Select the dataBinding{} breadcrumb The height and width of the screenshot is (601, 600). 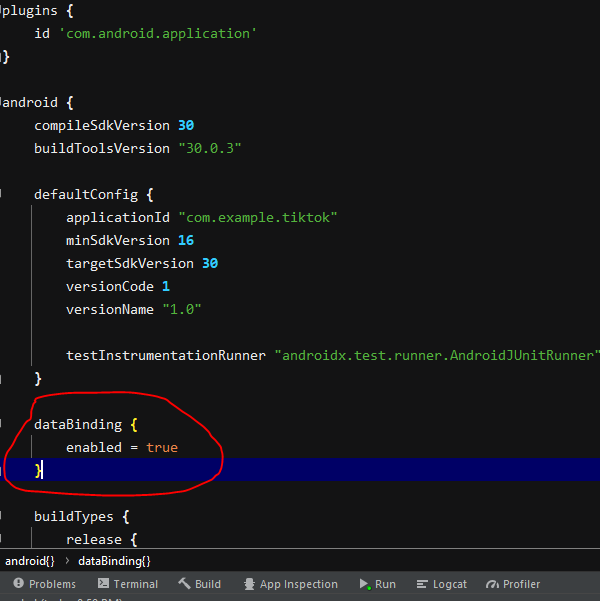(114, 561)
